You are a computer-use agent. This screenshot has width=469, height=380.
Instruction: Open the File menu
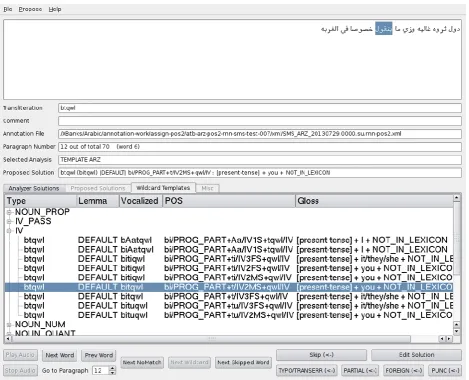pos(8,9)
